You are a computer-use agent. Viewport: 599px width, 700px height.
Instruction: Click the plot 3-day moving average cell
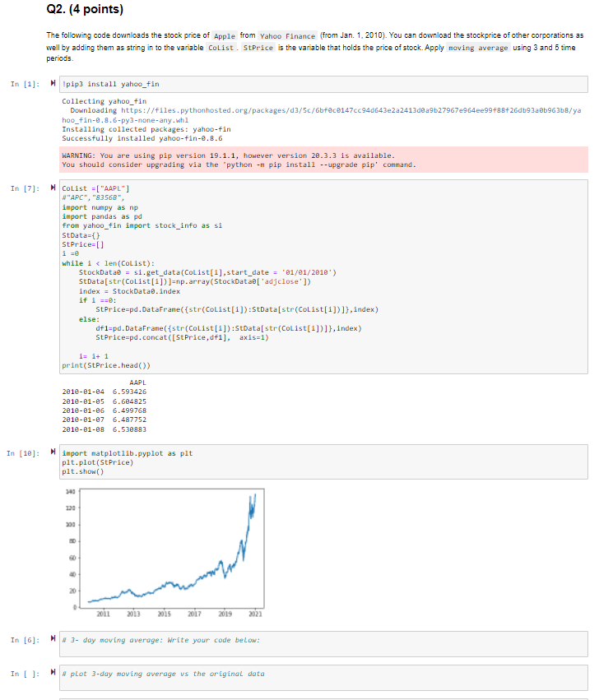click(323, 678)
